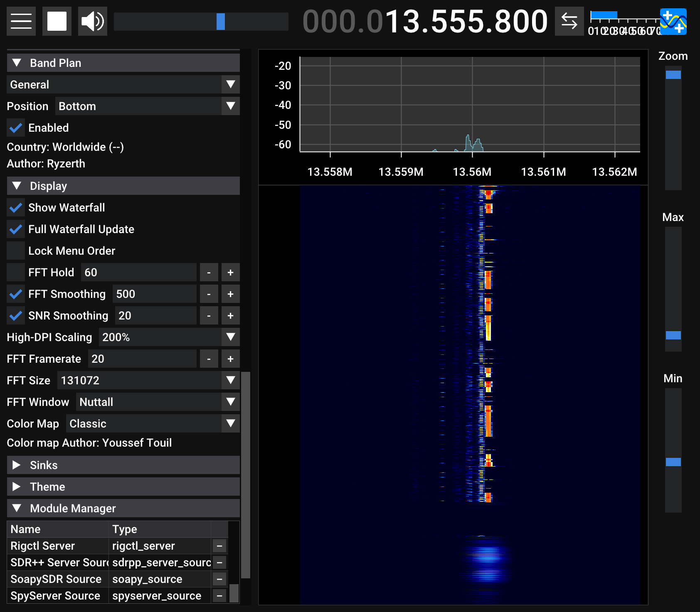Screen dimensions: 700x612
Task: Click the SDR++ waveform logo icon
Action: (673, 21)
